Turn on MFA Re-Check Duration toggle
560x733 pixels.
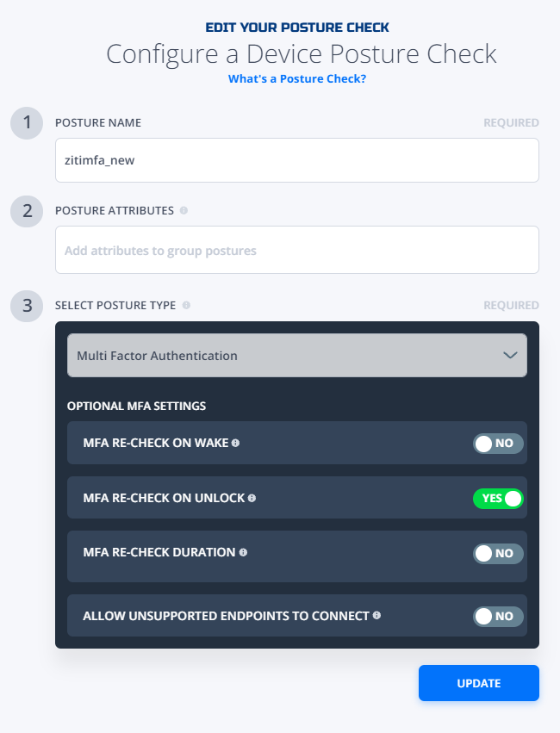(x=498, y=554)
